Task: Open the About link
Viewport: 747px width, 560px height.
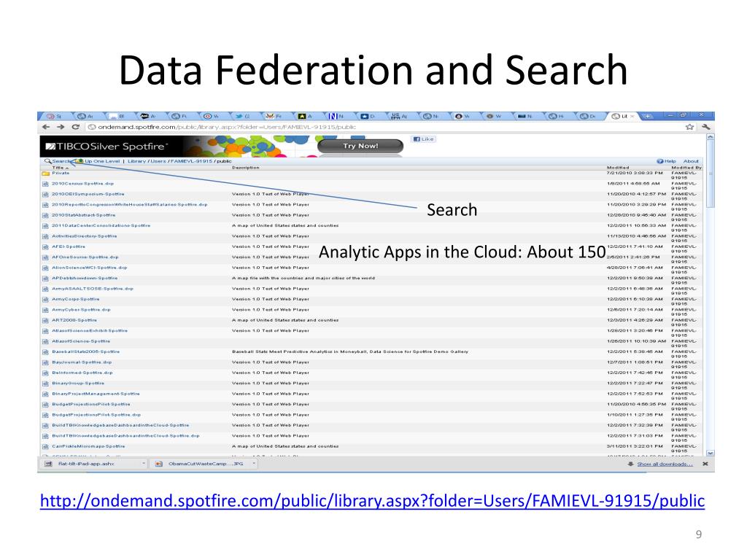Action: click(x=691, y=161)
